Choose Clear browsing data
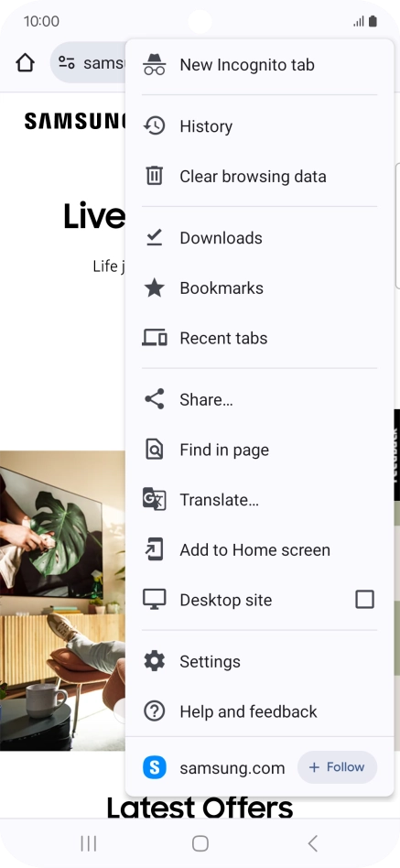This screenshot has width=400, height=868. [259, 176]
